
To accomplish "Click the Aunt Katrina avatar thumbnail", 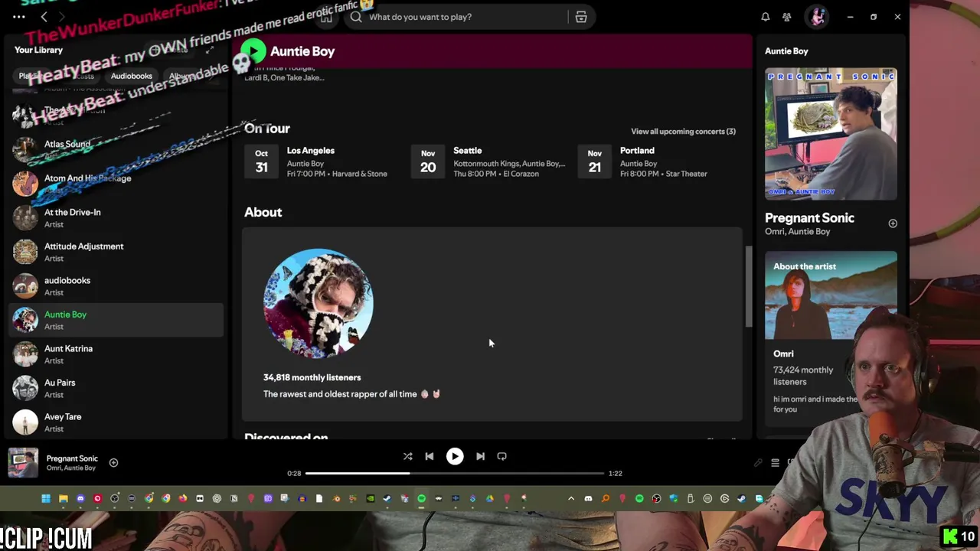I will coord(25,354).
